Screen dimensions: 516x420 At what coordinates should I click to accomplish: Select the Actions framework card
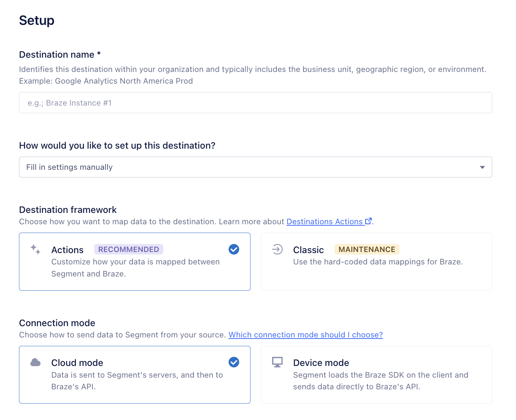(134, 261)
